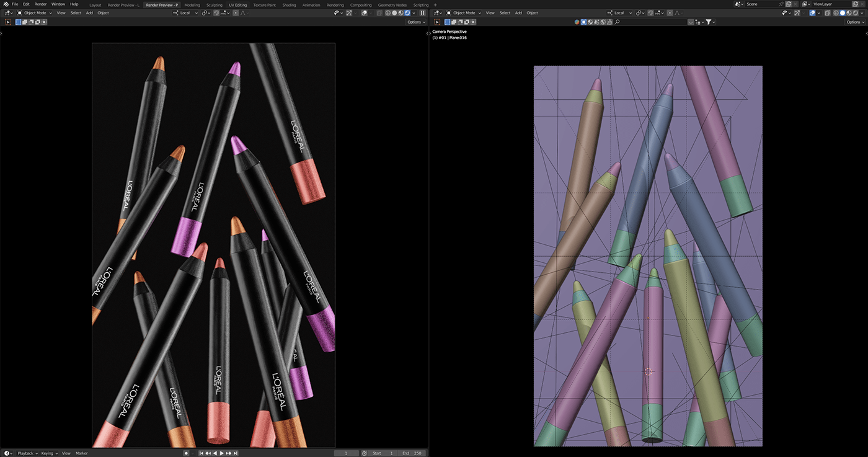Image resolution: width=868 pixels, height=457 pixels.
Task: Click the pause render preview icon
Action: point(423,13)
